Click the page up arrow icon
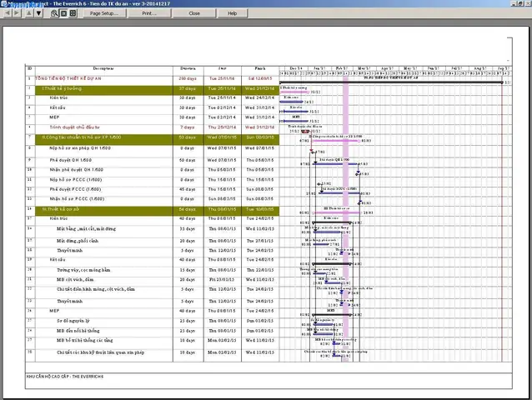Viewport: 532px width, 400px height. [x=29, y=13]
